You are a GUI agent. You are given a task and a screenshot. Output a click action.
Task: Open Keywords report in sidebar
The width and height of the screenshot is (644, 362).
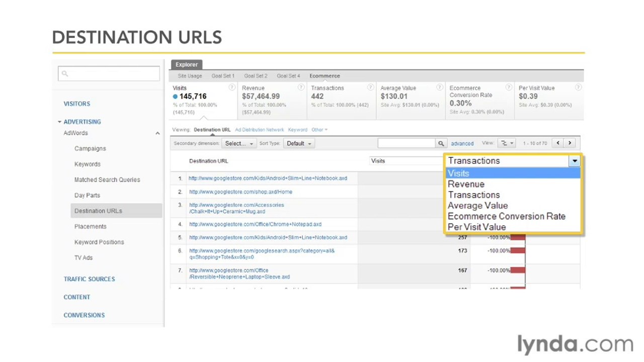(88, 164)
